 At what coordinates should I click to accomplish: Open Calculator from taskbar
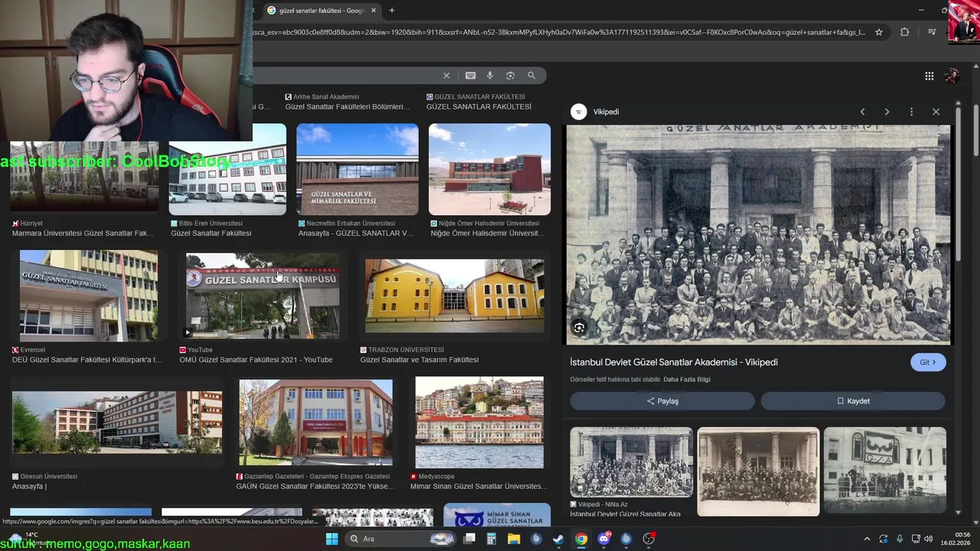(492, 539)
